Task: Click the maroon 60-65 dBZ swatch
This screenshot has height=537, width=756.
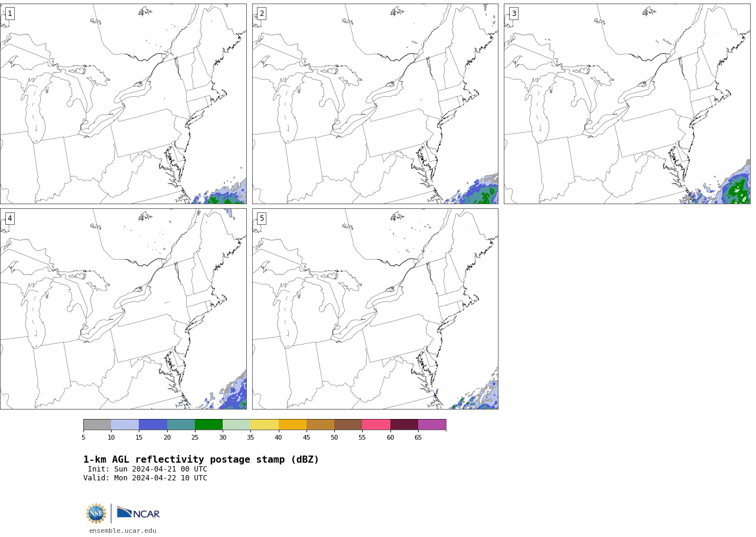Action: (404, 425)
